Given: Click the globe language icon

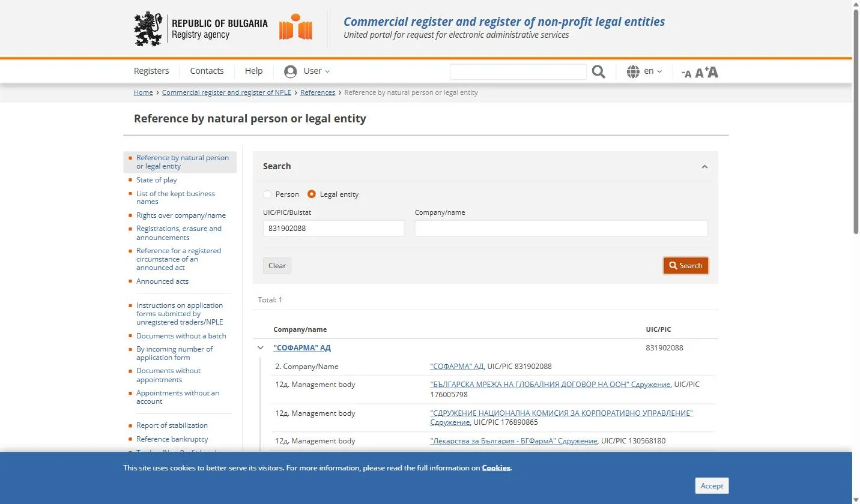Looking at the screenshot, I should point(633,71).
